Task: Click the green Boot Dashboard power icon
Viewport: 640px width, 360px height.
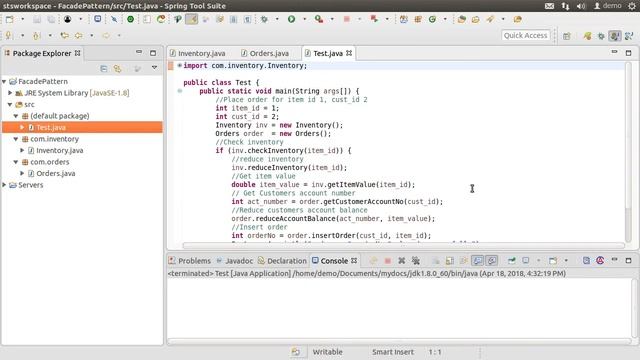Action: pyautogui.click(x=130, y=19)
